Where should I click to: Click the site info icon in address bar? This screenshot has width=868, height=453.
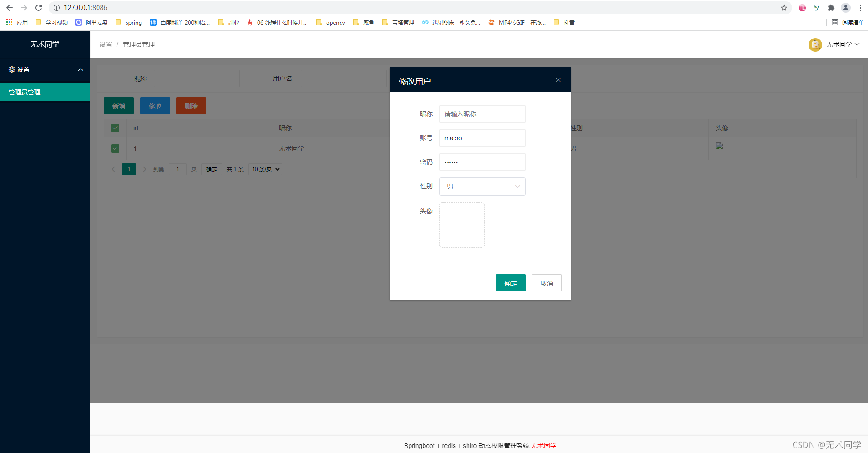57,8
